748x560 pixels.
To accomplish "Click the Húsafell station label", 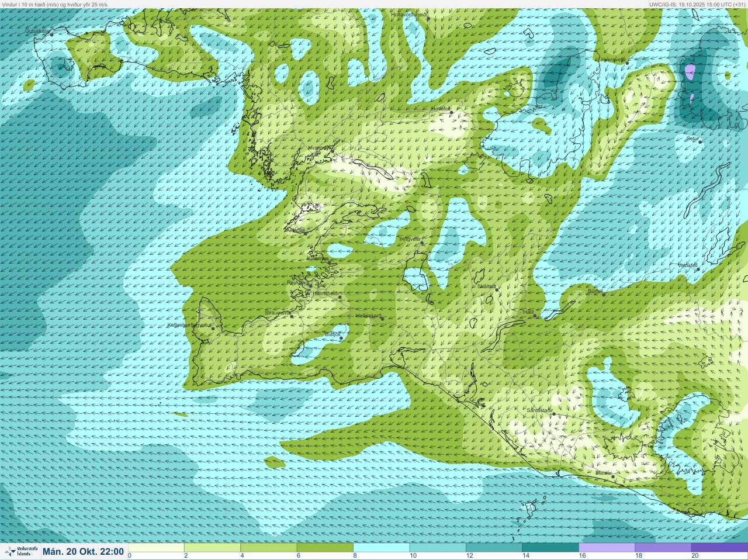I will click(x=441, y=109).
